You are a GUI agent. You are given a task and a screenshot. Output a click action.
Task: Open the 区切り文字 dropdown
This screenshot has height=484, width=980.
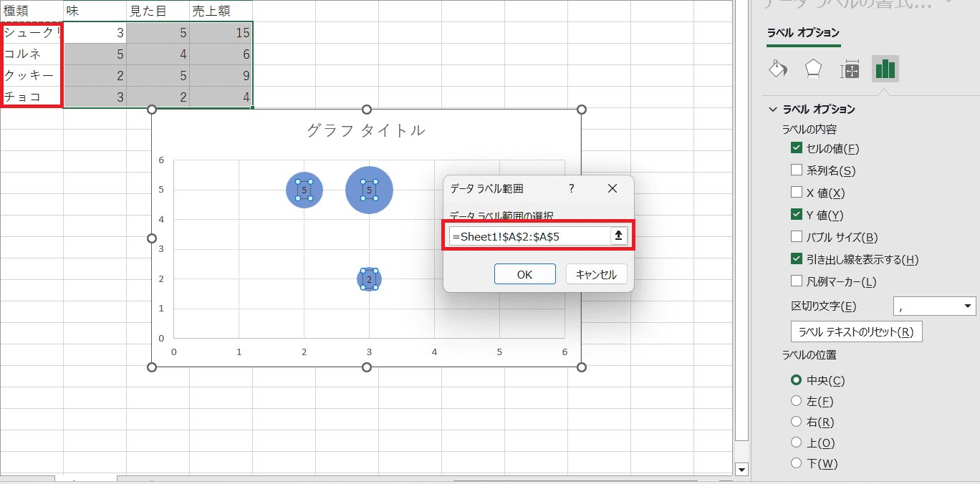pos(934,306)
